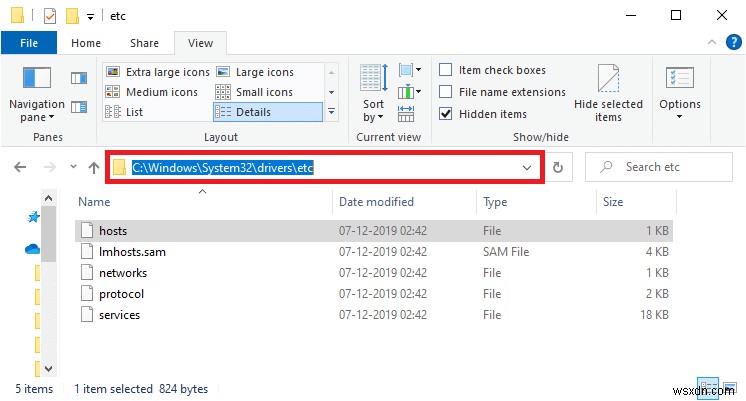746x401 pixels.
Task: Enable File name extensions checkbox
Action: pos(446,92)
